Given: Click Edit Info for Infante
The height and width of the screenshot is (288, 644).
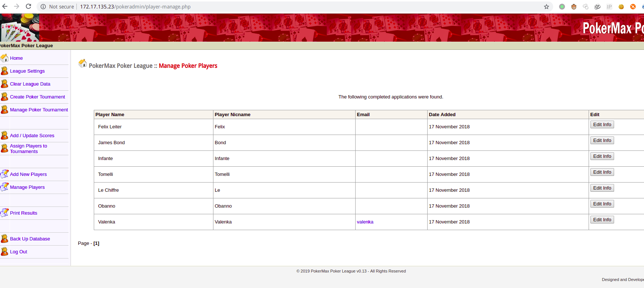Looking at the screenshot, I should pyautogui.click(x=602, y=156).
